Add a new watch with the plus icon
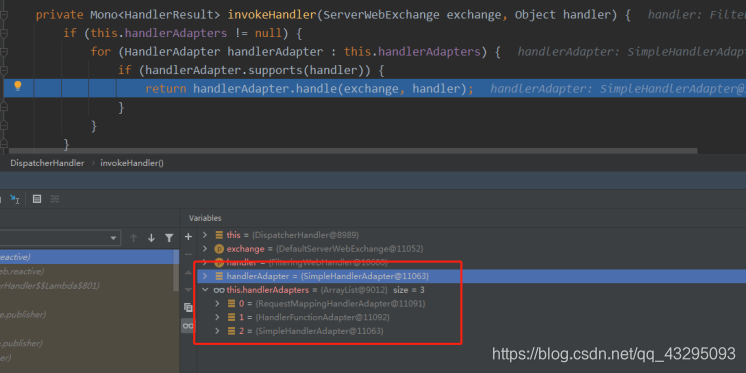 pos(188,236)
